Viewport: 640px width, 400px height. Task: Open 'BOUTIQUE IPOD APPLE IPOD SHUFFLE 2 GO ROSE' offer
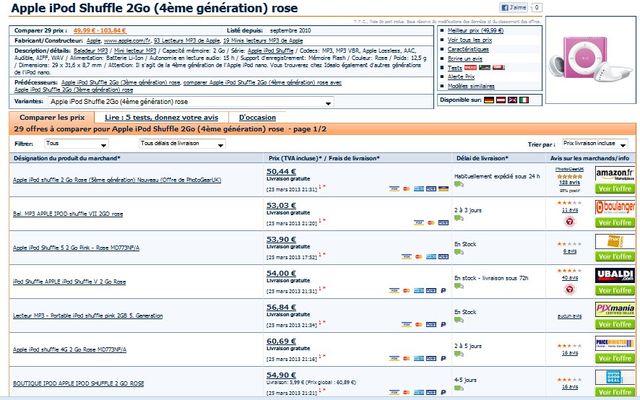coord(78,383)
